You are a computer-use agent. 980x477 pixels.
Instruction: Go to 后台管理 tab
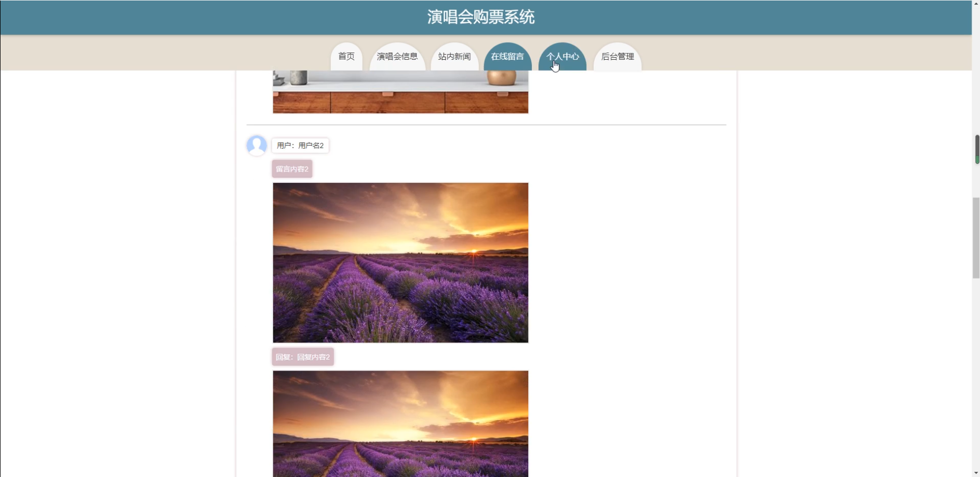(x=617, y=57)
